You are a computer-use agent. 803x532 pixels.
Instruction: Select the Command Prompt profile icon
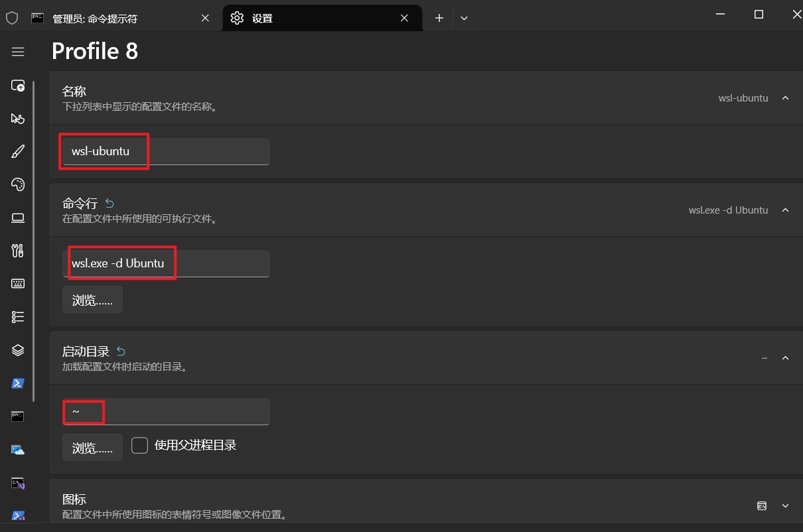click(x=18, y=417)
